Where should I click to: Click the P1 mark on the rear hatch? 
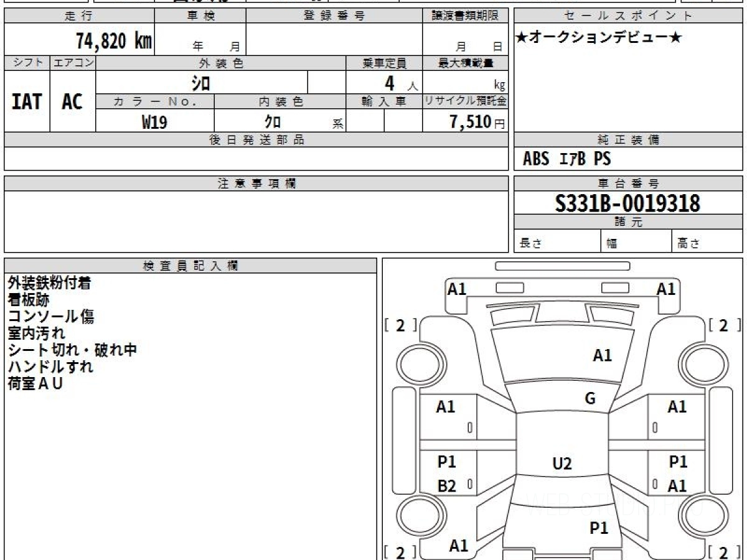(x=598, y=528)
